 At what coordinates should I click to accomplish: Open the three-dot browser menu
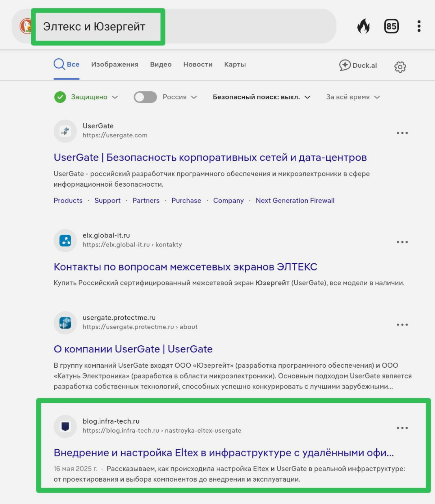(418, 26)
